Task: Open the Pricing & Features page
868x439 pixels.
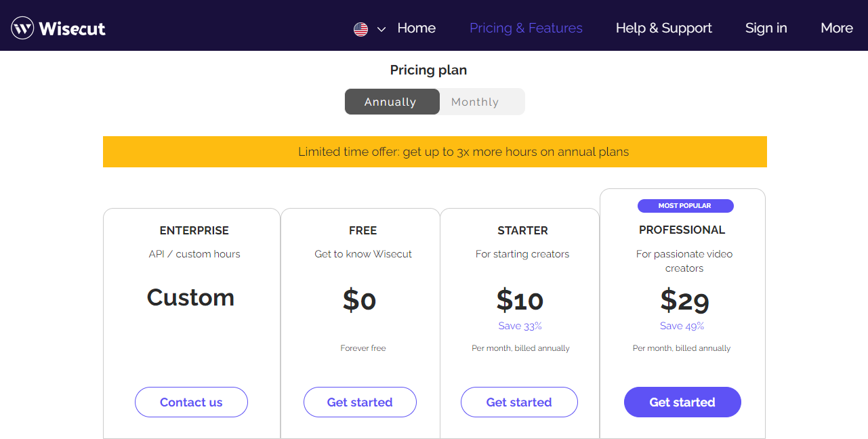Action: 526,28
